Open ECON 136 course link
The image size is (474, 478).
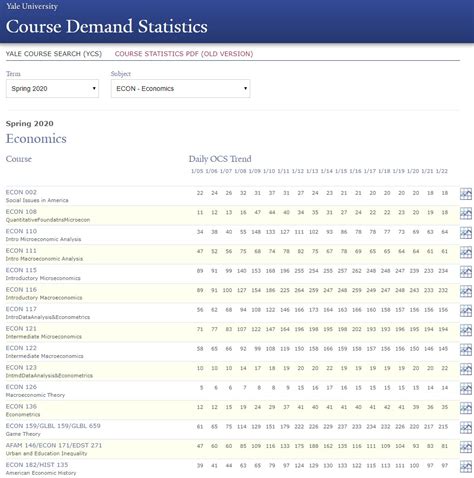click(21, 406)
